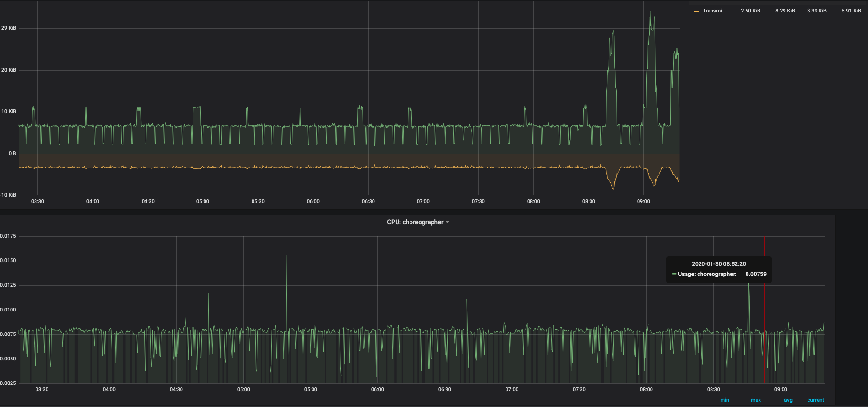The height and width of the screenshot is (407, 868).
Task: Sort CPU legend by current column
Action: coord(816,400)
